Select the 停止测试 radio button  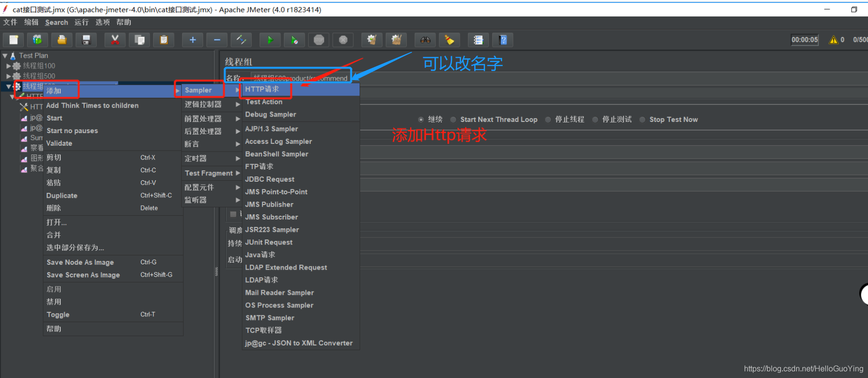pyautogui.click(x=595, y=120)
